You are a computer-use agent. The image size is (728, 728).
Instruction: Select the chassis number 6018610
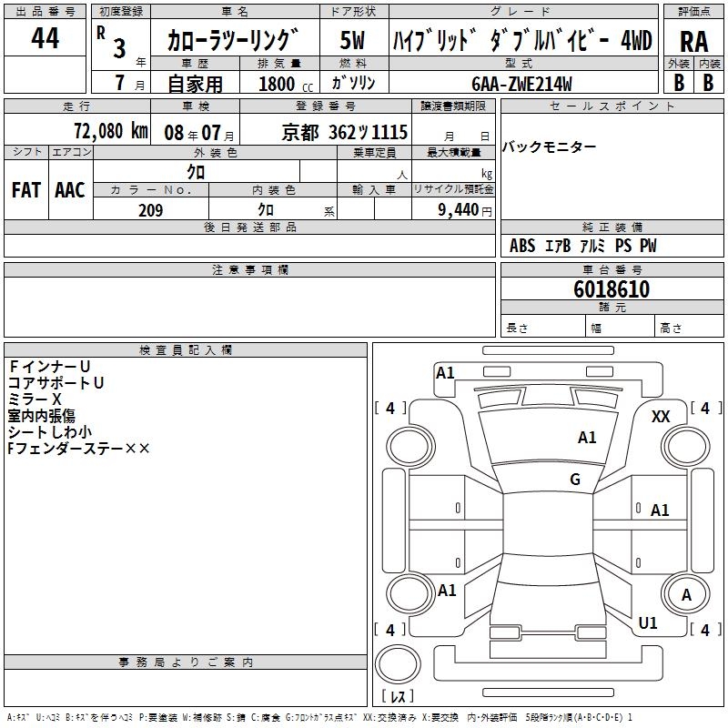point(612,288)
